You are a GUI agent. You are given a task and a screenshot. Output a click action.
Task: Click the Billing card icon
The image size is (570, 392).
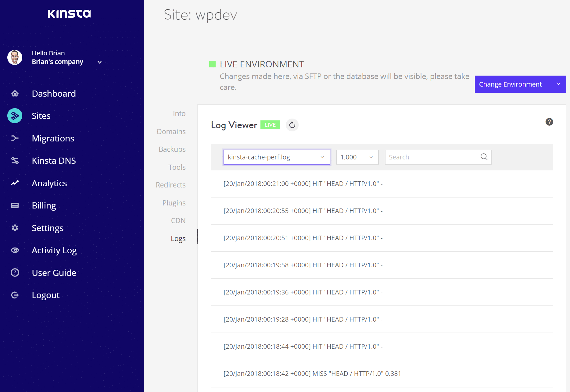point(15,205)
